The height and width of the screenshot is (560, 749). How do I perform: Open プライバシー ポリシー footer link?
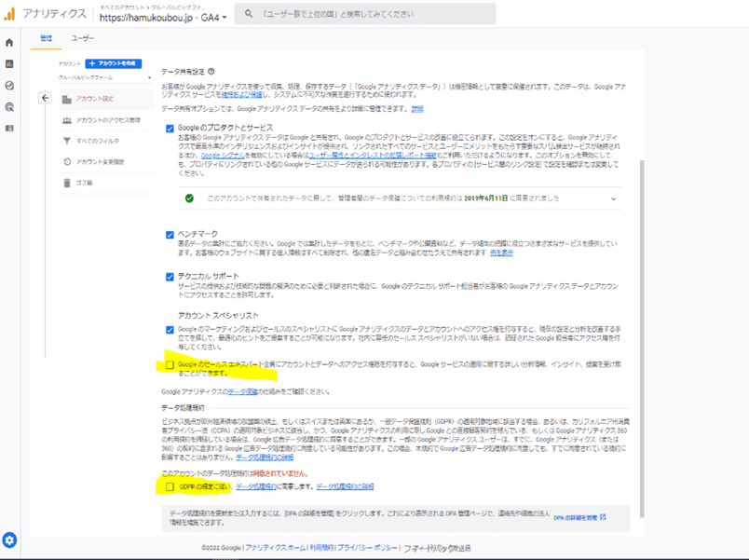[x=367, y=548]
